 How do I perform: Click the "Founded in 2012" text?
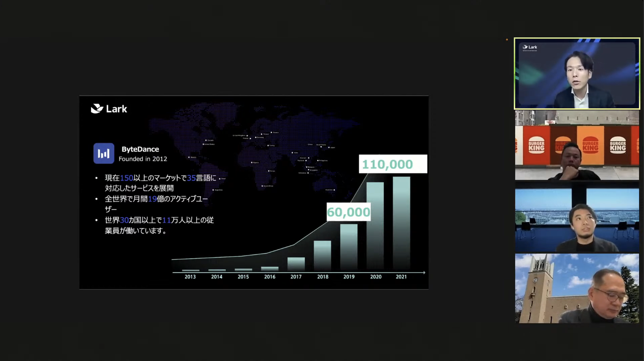click(x=143, y=159)
